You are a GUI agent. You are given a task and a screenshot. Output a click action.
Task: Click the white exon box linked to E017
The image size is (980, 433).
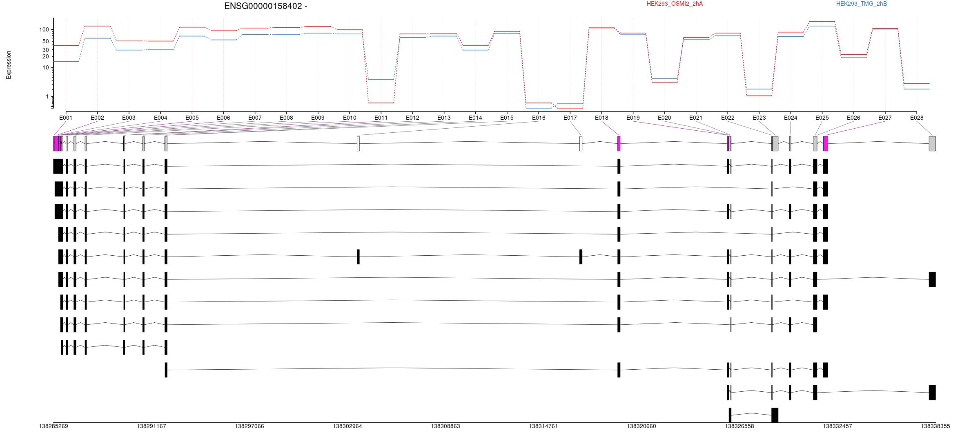(581, 143)
